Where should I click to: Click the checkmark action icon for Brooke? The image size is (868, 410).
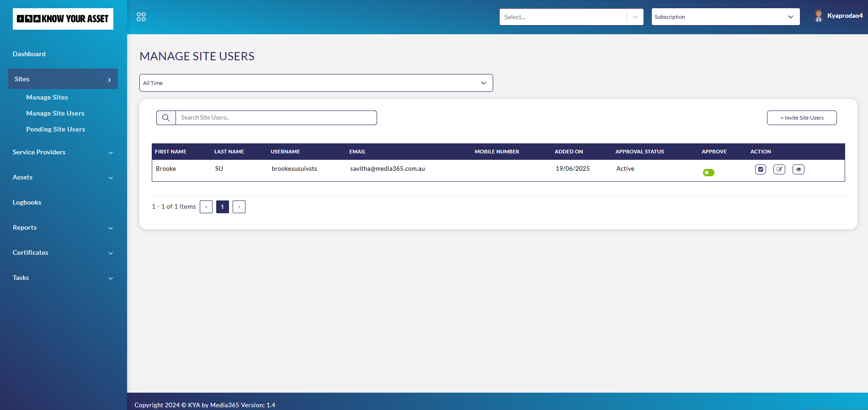coord(761,169)
